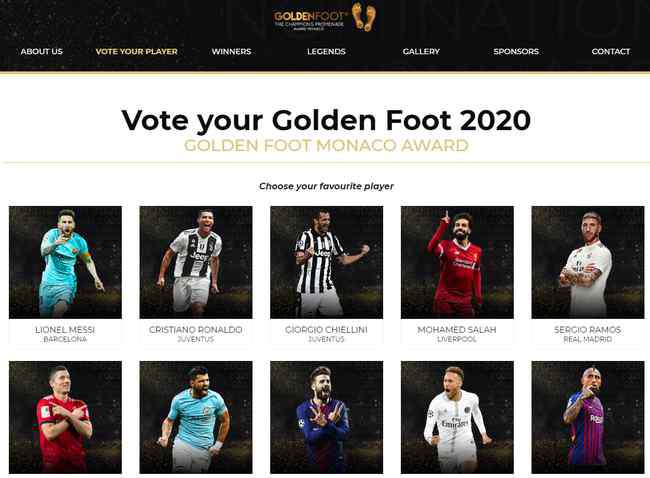Open the Legends section
This screenshot has height=478, width=650.
[326, 51]
